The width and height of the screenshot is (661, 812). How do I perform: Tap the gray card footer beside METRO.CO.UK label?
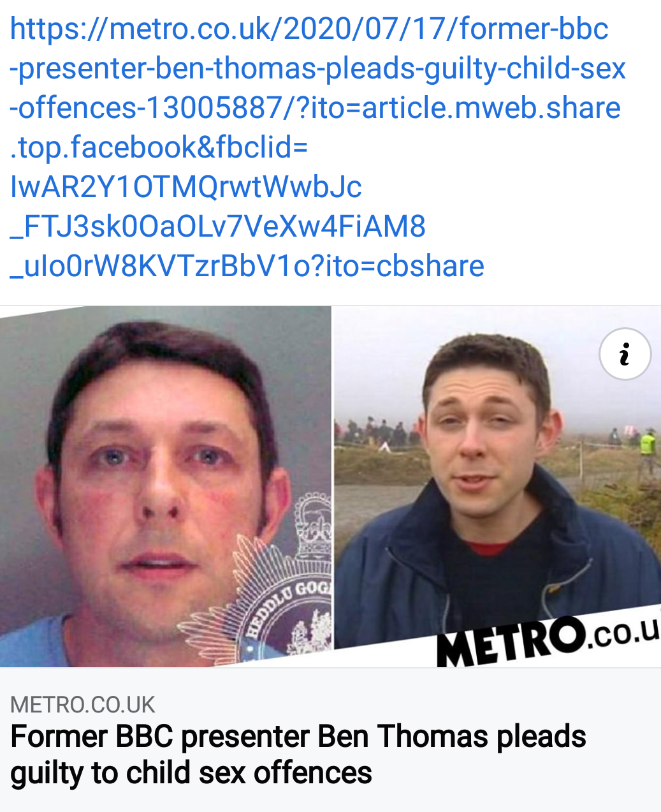coord(408,705)
